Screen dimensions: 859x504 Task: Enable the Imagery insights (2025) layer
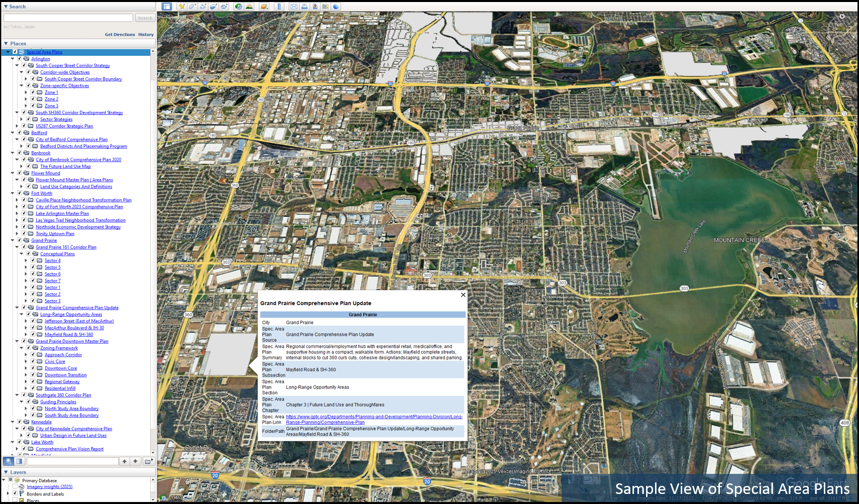coord(14,487)
